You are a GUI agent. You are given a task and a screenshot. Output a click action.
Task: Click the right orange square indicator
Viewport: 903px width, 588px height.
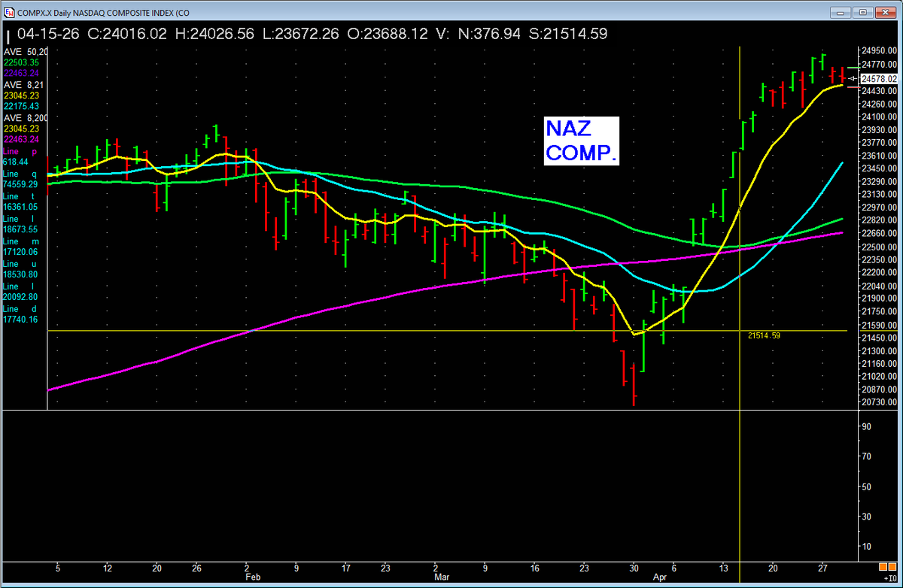[893, 567]
